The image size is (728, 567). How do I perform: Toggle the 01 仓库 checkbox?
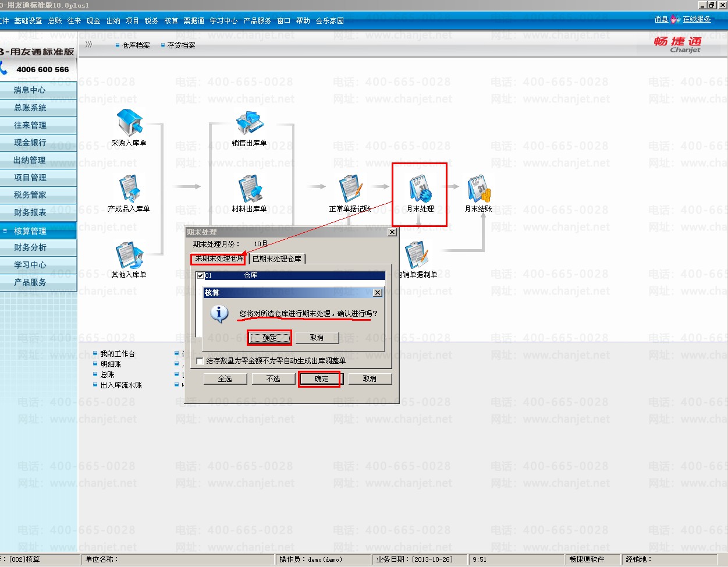(x=200, y=275)
